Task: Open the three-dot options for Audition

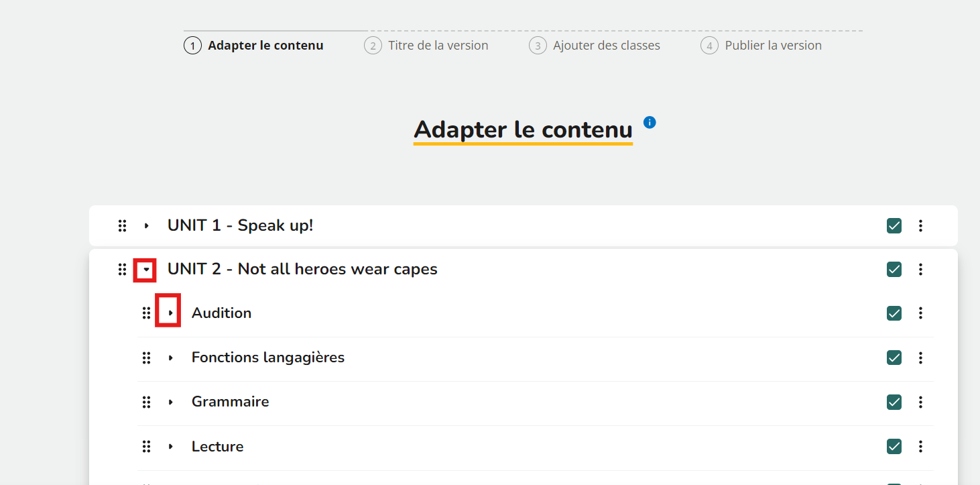Action: (920, 313)
